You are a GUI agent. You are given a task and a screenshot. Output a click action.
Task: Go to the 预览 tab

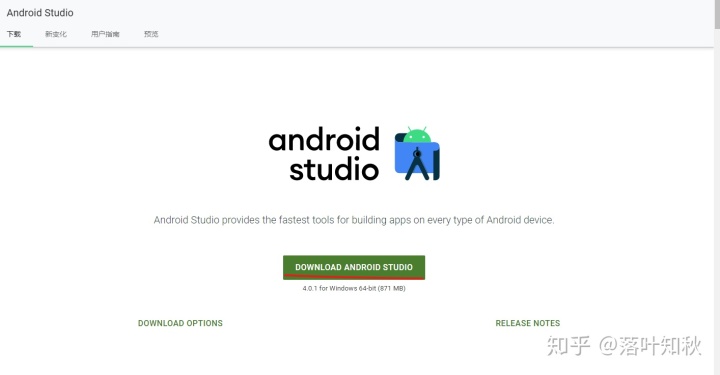click(151, 34)
